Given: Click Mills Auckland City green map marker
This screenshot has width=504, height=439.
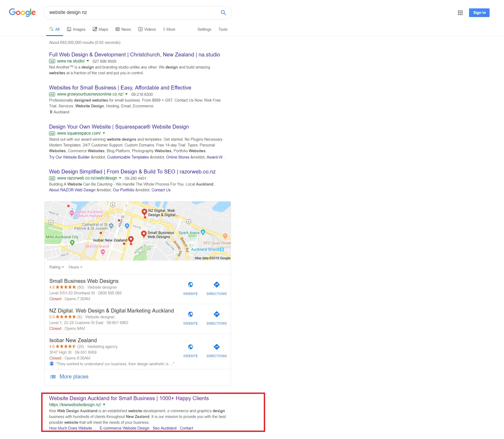Looking at the screenshot, I should pos(72,243).
